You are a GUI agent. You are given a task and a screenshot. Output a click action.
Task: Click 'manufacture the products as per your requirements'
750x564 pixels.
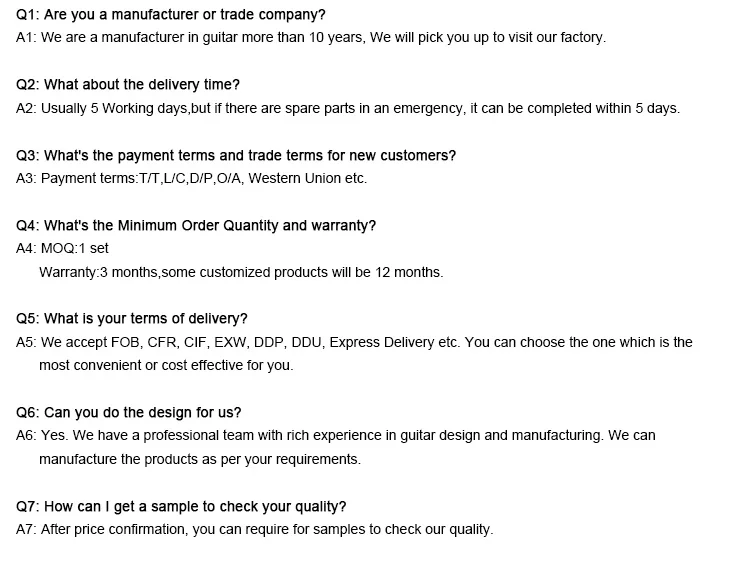[200, 459]
